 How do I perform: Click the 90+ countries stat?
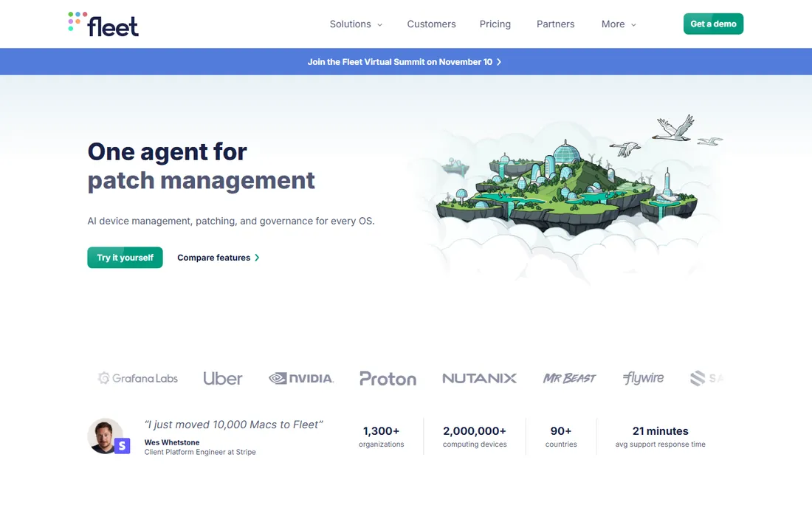pyautogui.click(x=561, y=436)
